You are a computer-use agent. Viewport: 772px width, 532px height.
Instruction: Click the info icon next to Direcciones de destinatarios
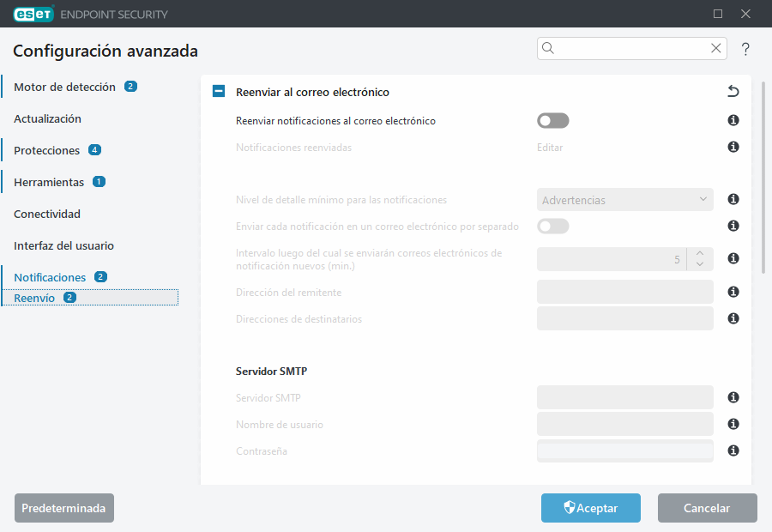(x=733, y=318)
